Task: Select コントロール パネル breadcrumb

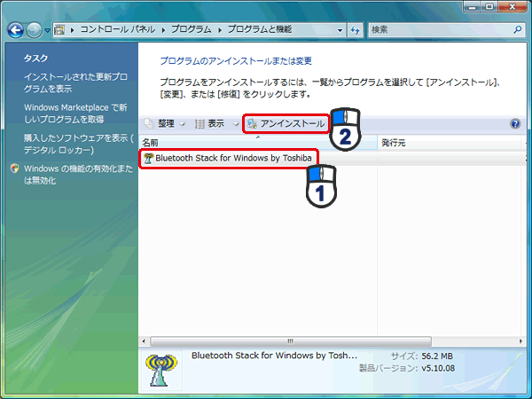Action: 118,29
